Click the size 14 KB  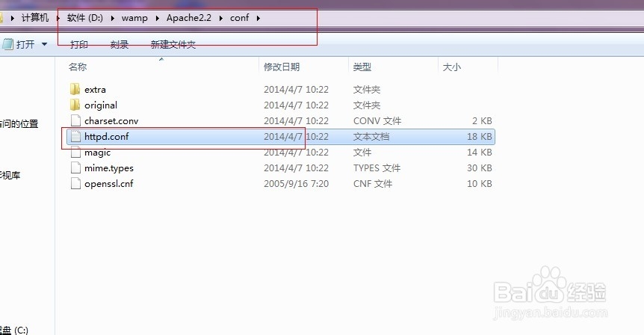(x=480, y=153)
